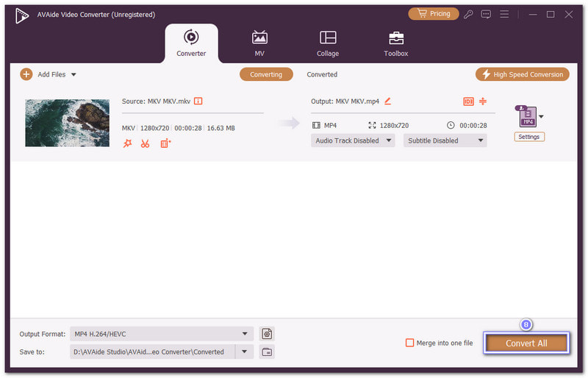
Task: Enable High Speed Conversion
Action: point(523,74)
